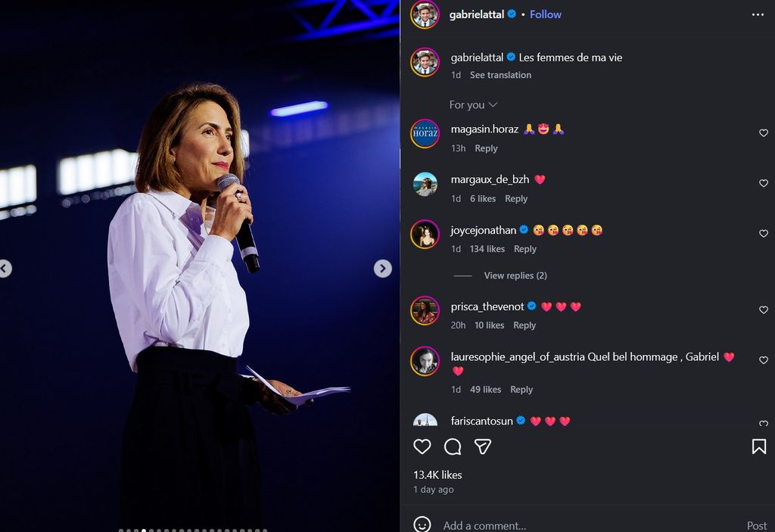The height and width of the screenshot is (532, 775).
Task: Like joycejonathan's comment
Action: [763, 235]
